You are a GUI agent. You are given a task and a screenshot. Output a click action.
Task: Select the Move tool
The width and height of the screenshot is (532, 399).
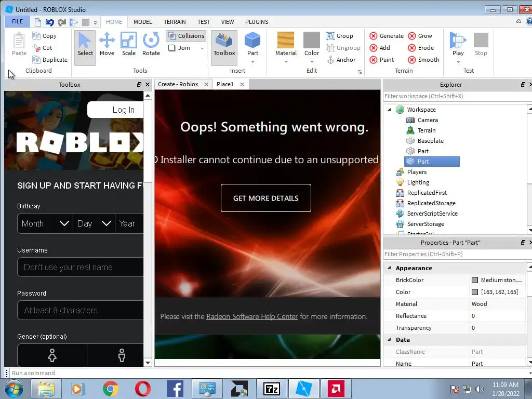click(x=107, y=44)
